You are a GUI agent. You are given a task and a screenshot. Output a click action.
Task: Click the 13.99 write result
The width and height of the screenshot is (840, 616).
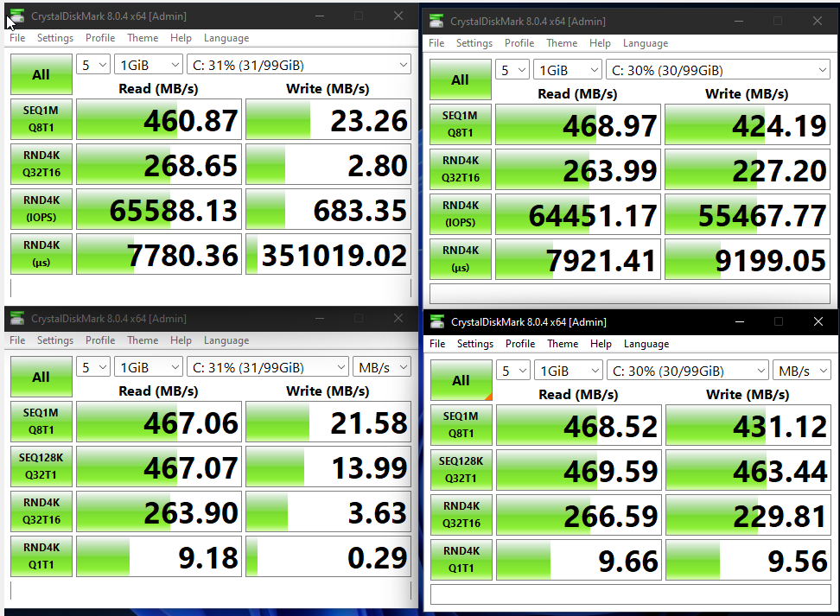coord(328,467)
